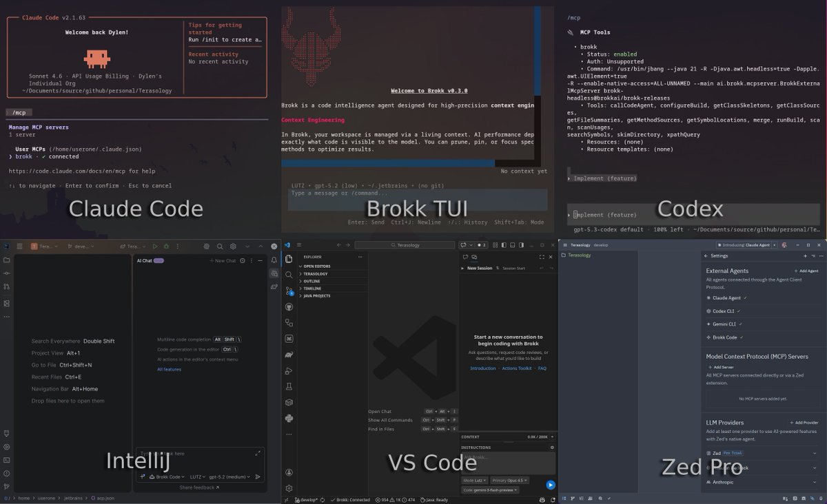Click Zed hamburger menu icon
This screenshot has height=504, width=827.
point(565,245)
